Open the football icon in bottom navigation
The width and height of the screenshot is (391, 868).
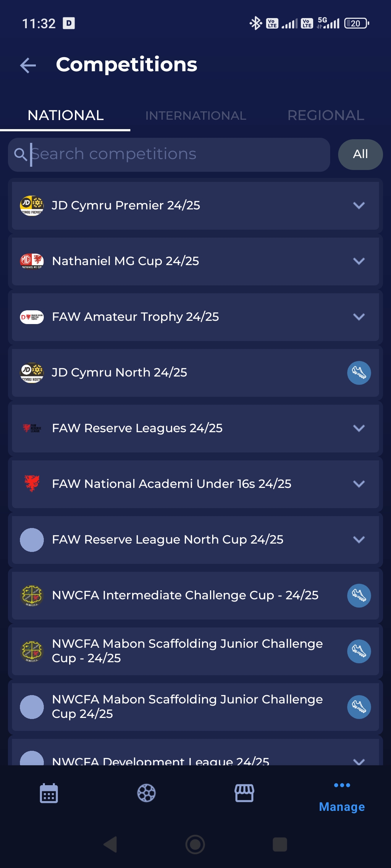click(x=147, y=793)
